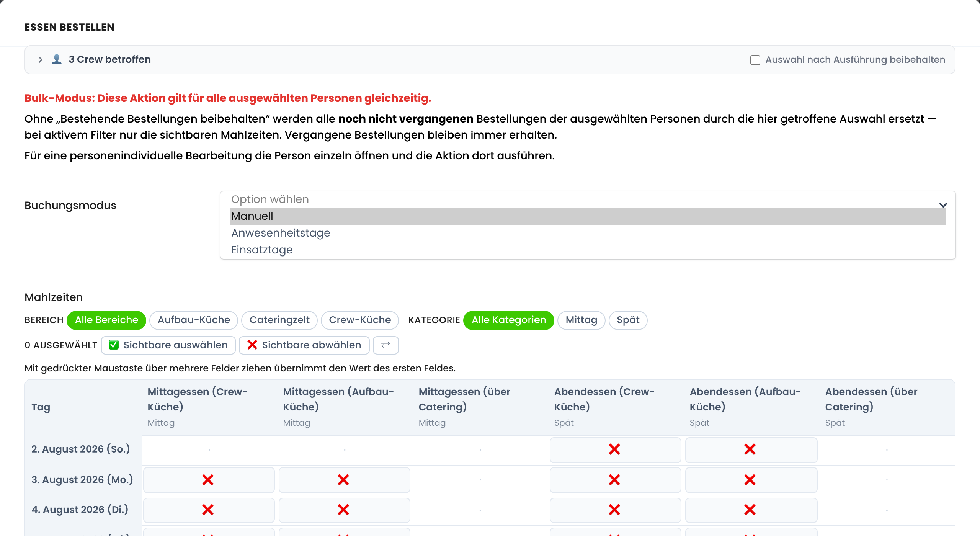The height and width of the screenshot is (536, 980).
Task: Toggle Mittagessen (Aufbau-Küche) on 3. August
Action: tap(344, 480)
